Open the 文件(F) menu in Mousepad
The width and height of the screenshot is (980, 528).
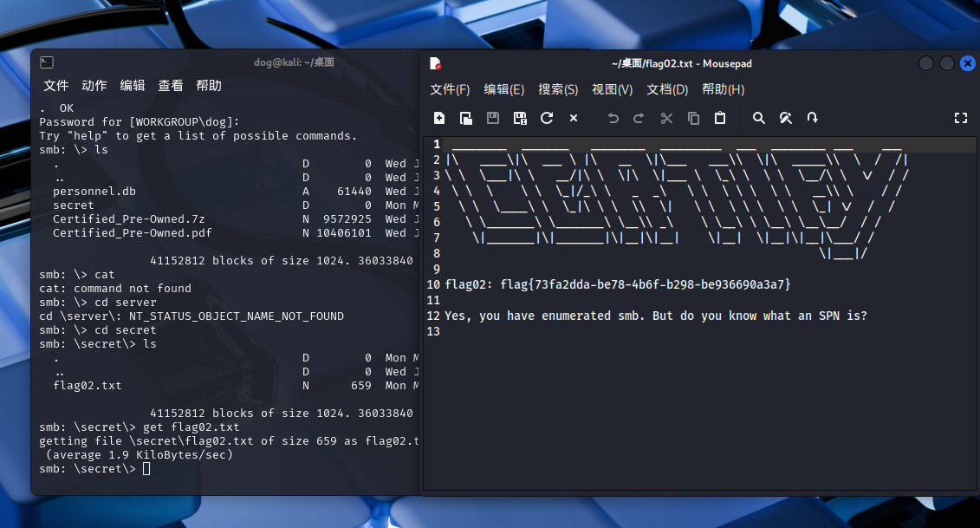pos(450,89)
